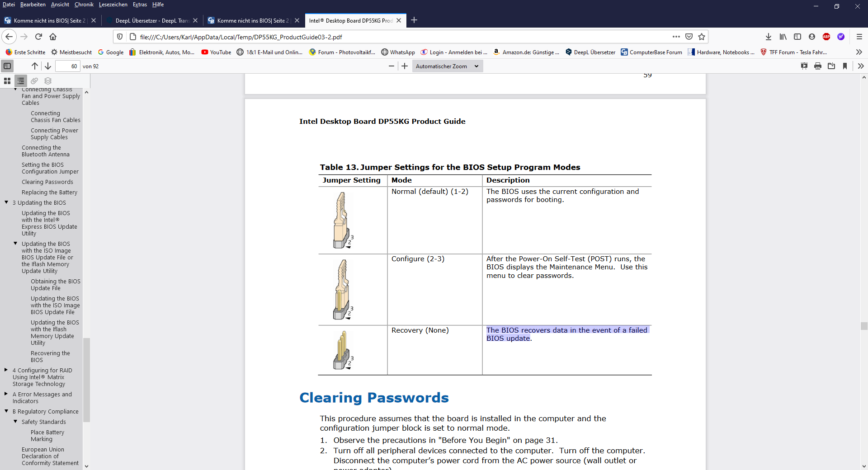This screenshot has height=470, width=868.
Task: Open a new browser tab
Action: [x=414, y=20]
